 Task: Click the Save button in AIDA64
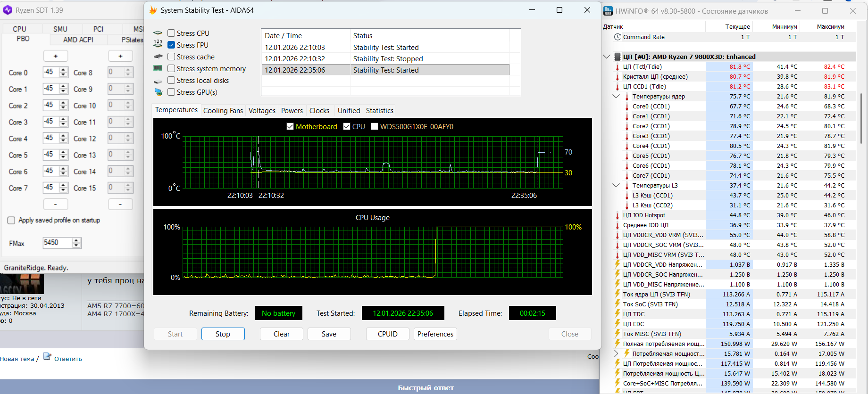tap(329, 334)
